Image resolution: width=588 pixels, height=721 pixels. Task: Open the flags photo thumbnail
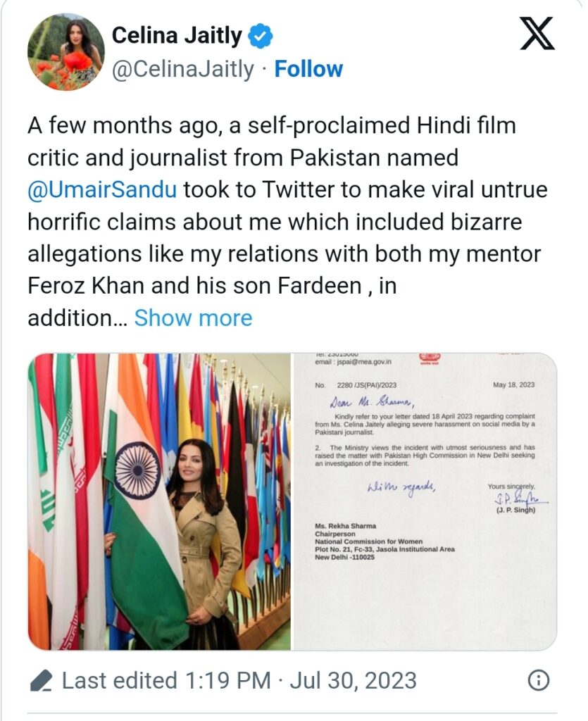[x=159, y=501]
